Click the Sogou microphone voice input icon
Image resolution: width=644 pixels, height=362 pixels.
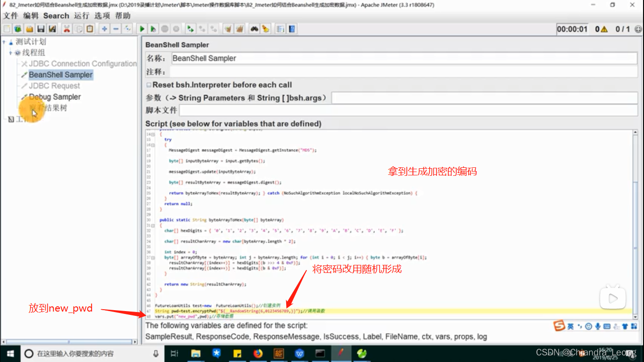[x=598, y=326]
